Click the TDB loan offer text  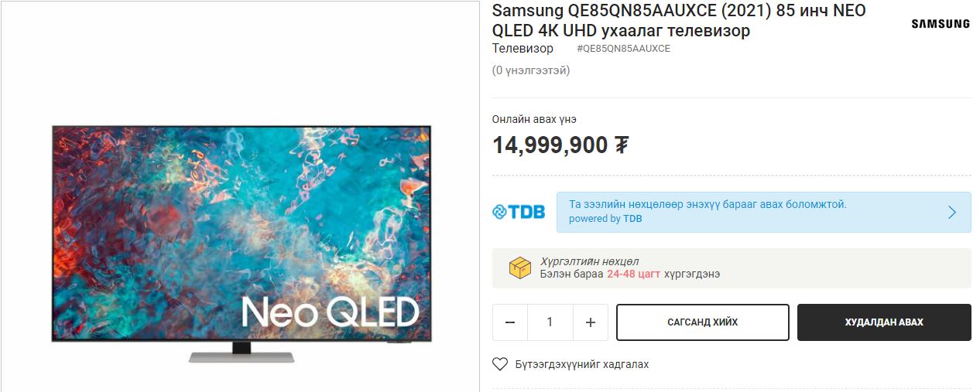point(708,205)
